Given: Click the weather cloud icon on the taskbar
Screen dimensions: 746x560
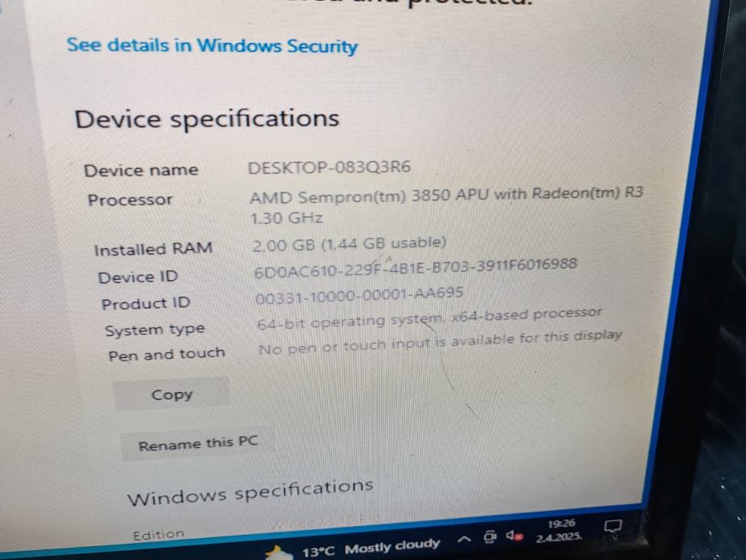Looking at the screenshot, I should [x=279, y=553].
